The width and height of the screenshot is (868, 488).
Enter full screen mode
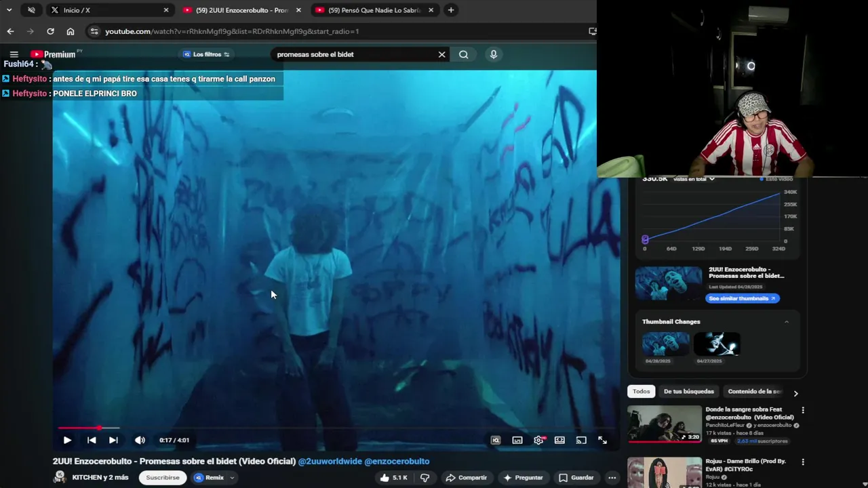pos(602,440)
